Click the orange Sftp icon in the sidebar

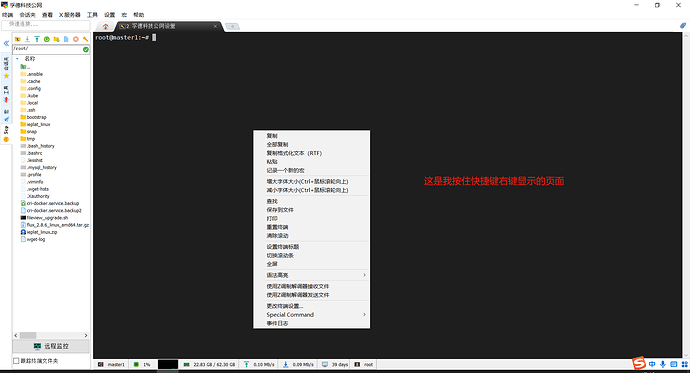coord(6,139)
